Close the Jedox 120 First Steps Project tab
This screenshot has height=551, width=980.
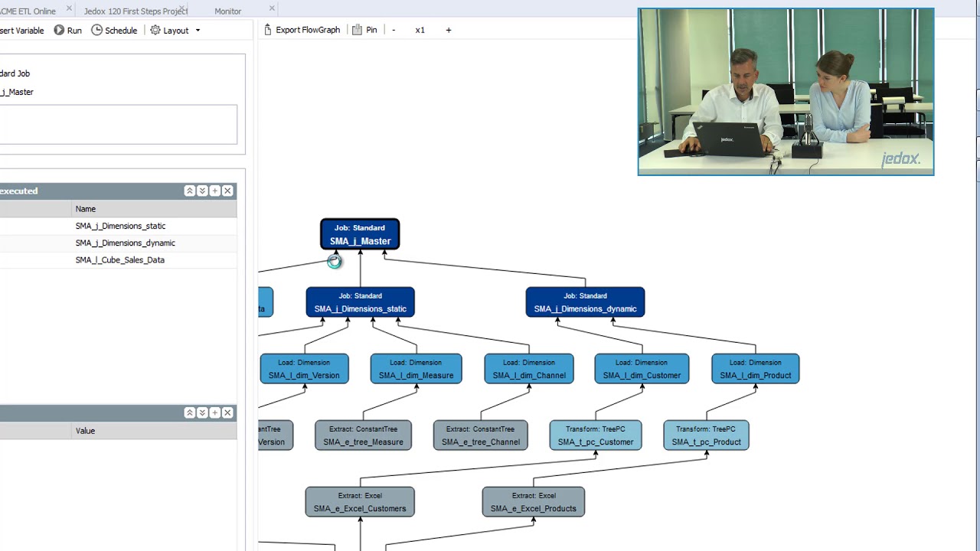tap(183, 8)
